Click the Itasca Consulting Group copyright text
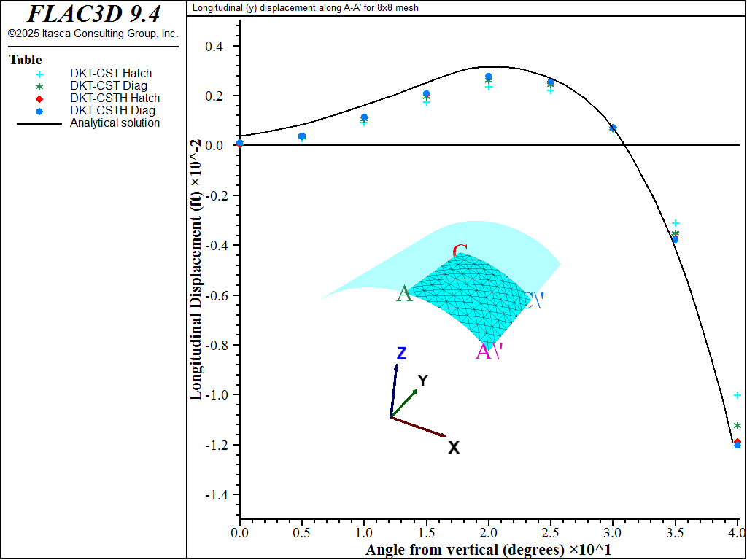 tap(93, 34)
